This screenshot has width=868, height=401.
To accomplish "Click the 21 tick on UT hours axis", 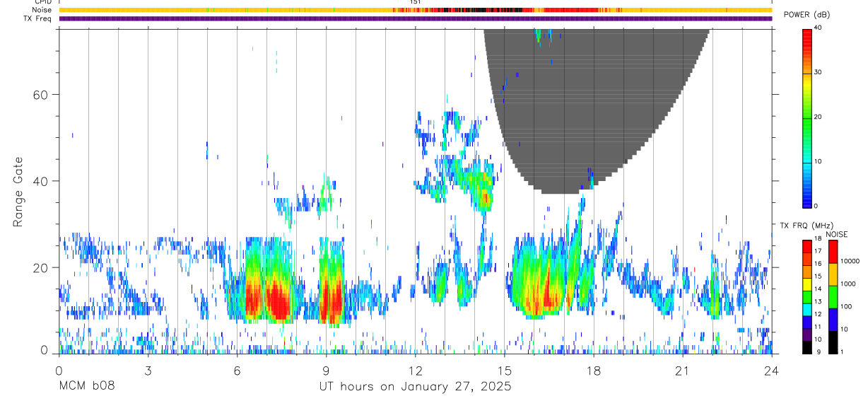I will [x=682, y=370].
